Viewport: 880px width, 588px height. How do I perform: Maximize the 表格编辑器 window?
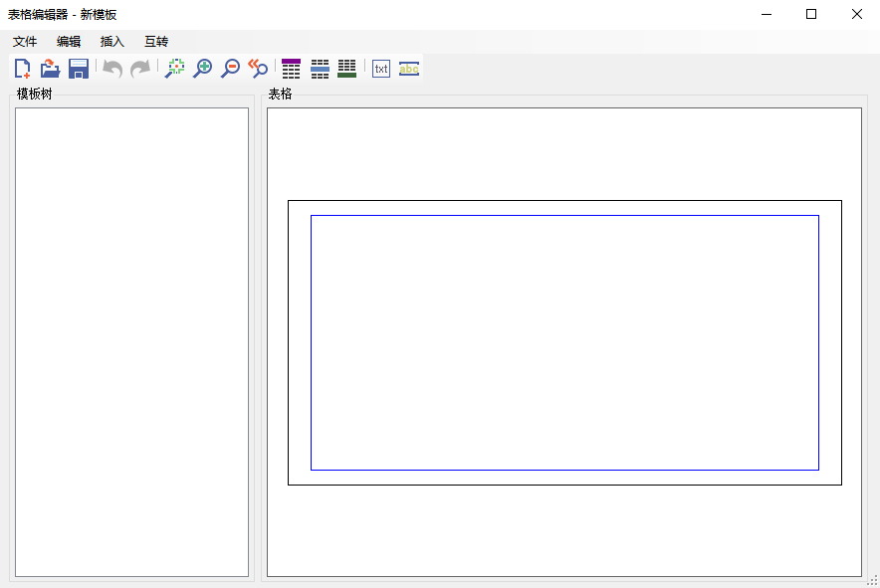point(811,15)
